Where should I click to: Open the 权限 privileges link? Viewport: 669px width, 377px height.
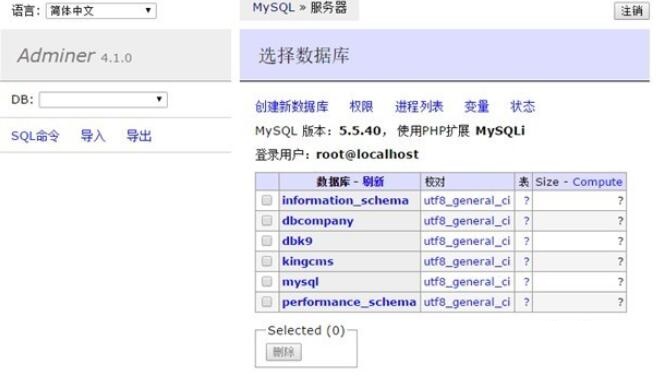pyautogui.click(x=361, y=107)
